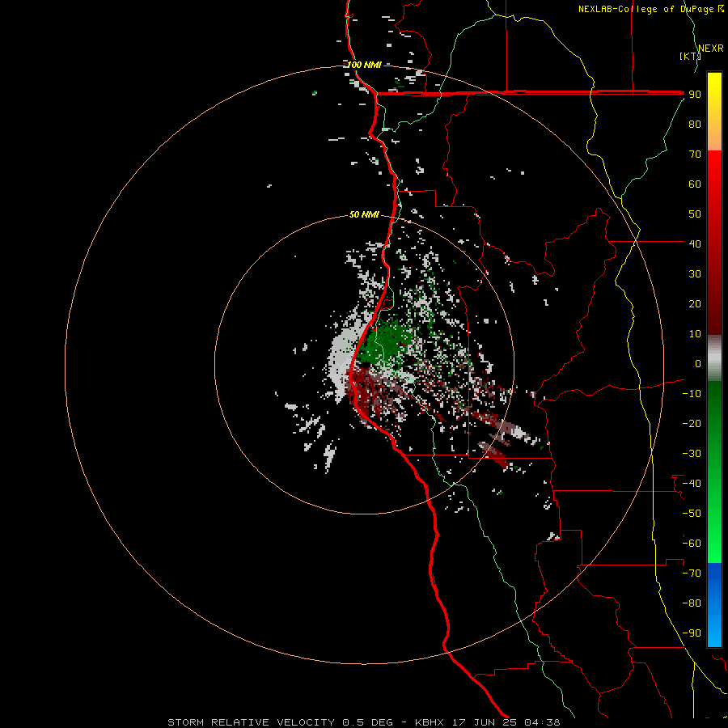Click the KBHX station identifier in footer
Viewport: 728px width, 728px height.
click(x=429, y=722)
